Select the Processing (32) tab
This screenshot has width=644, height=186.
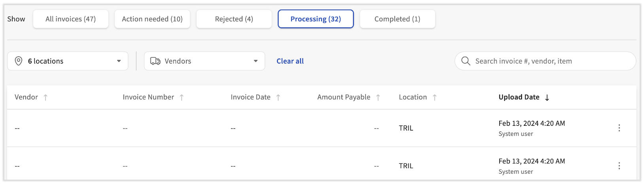click(316, 19)
